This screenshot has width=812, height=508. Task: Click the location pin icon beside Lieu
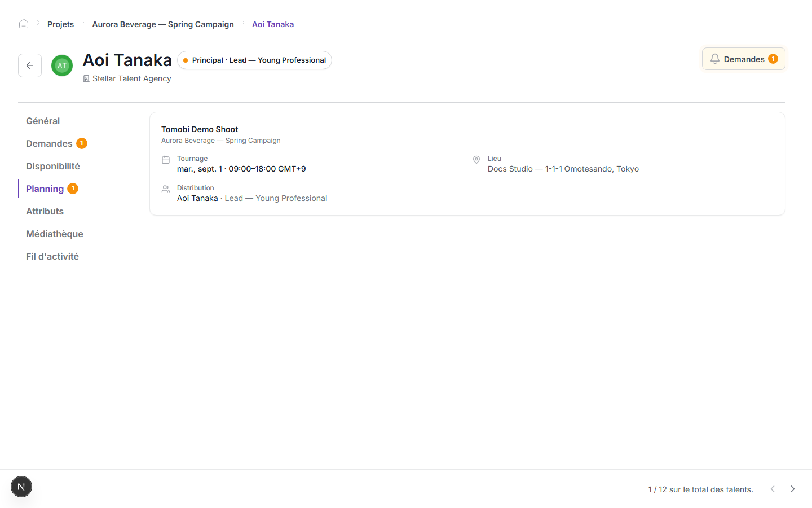(x=476, y=160)
